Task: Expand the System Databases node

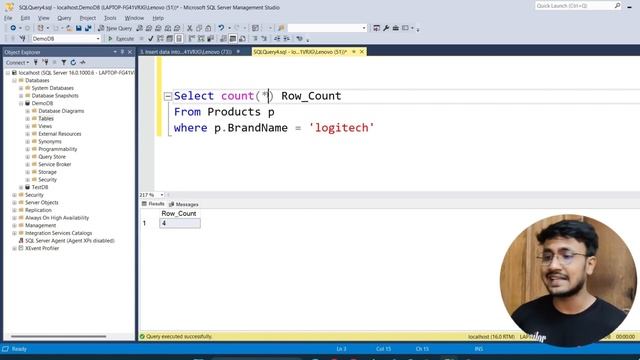Action: pyautogui.click(x=21, y=88)
